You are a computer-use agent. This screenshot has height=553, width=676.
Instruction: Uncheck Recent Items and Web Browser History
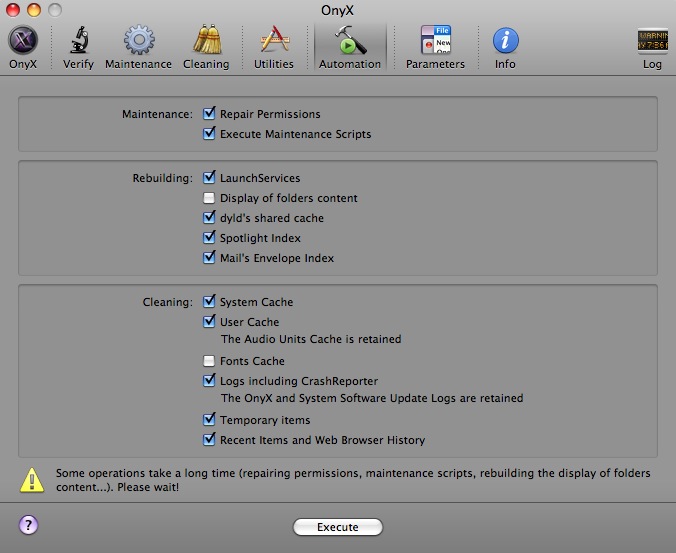(x=209, y=439)
